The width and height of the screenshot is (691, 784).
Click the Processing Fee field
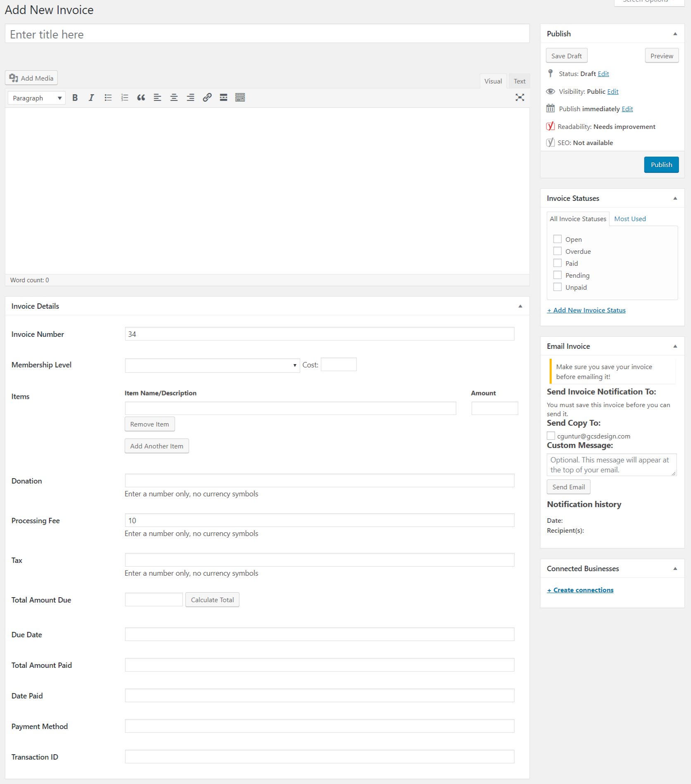coord(320,520)
